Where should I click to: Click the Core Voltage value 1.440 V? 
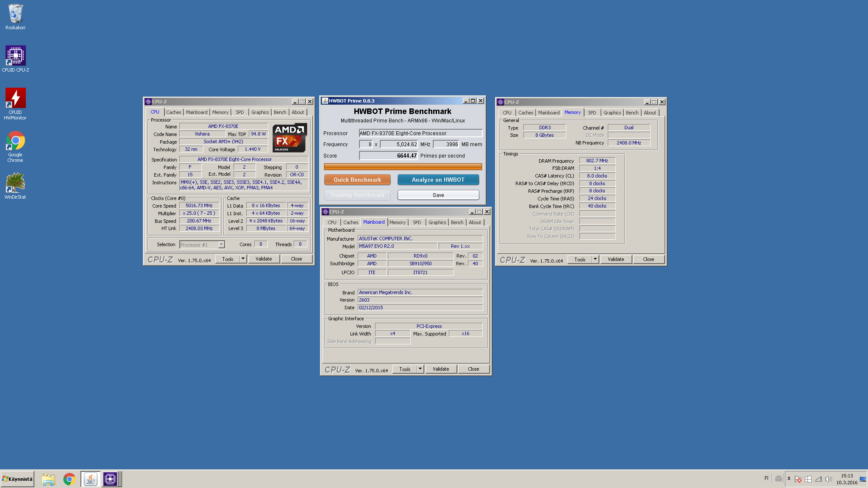click(x=253, y=149)
